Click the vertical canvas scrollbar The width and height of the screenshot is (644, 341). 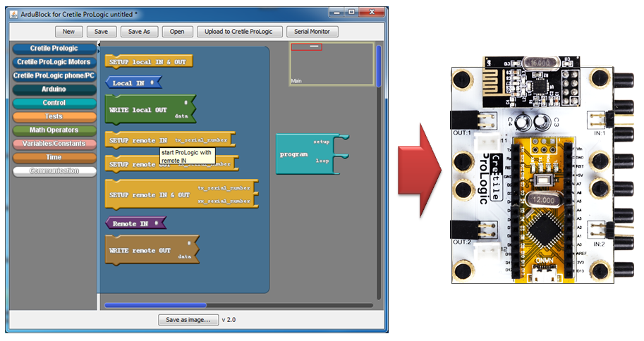coord(379,66)
